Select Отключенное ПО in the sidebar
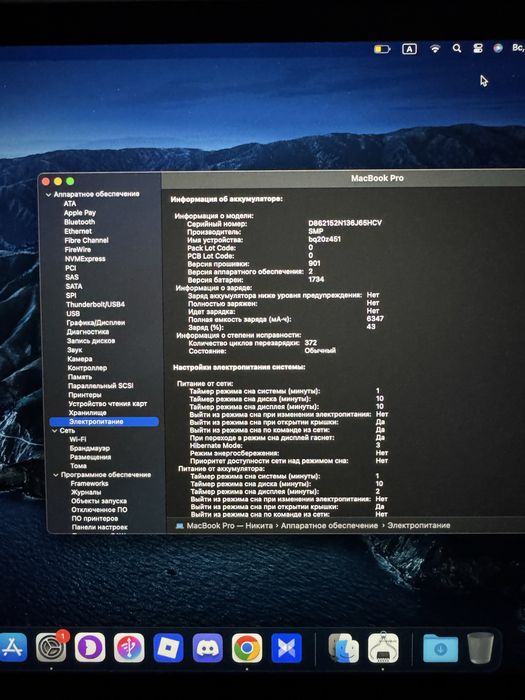The image size is (525, 700). 99,510
